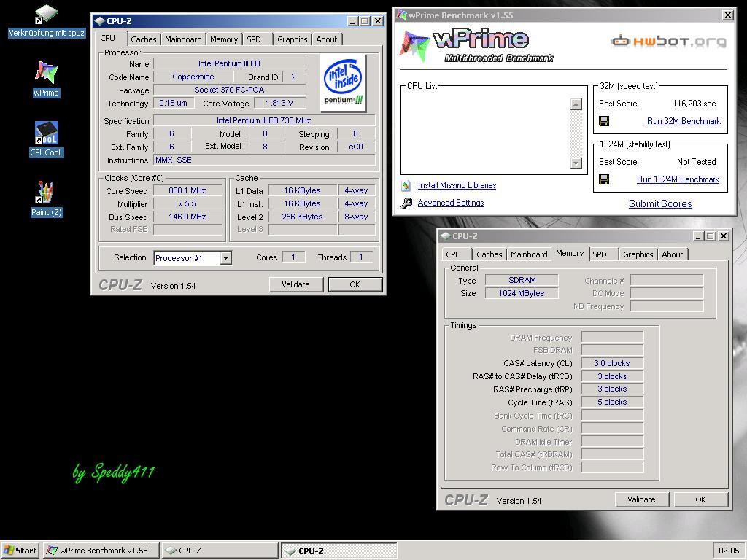Click the Submit Scores link
Screen dimensions: 747x560
(x=660, y=204)
